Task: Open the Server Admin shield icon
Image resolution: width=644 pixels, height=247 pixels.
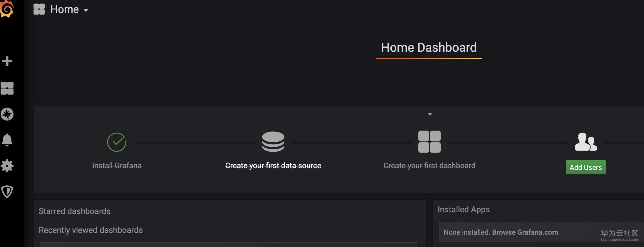Action: 7,192
